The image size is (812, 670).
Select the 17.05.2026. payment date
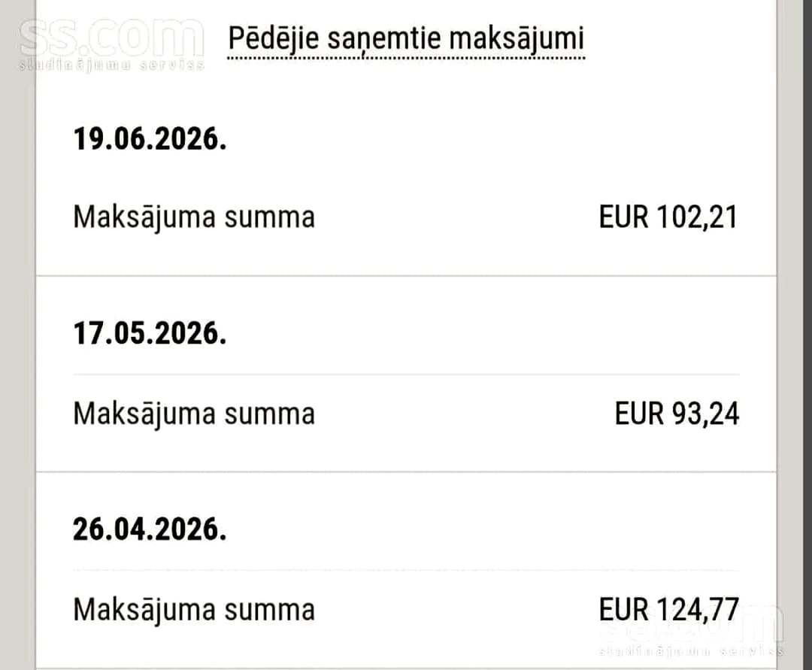tap(150, 333)
